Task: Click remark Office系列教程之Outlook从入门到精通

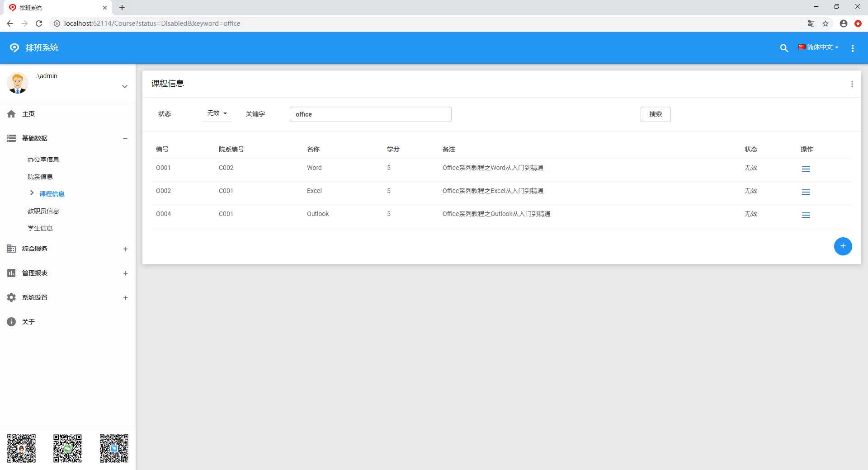Action: [x=496, y=214]
